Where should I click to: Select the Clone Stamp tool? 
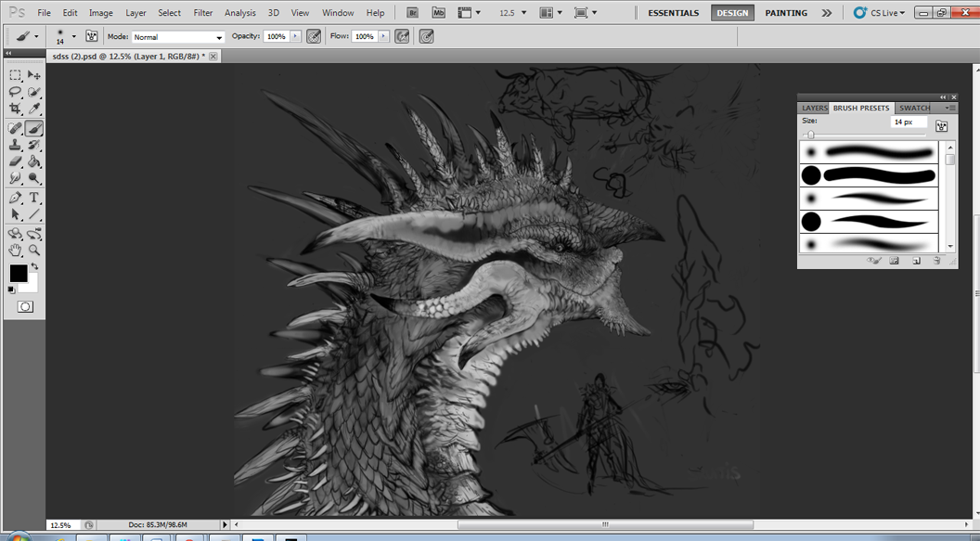click(15, 145)
